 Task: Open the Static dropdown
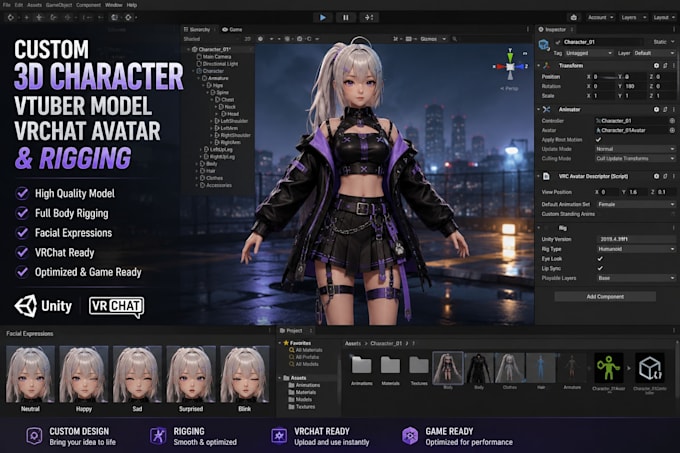664,42
